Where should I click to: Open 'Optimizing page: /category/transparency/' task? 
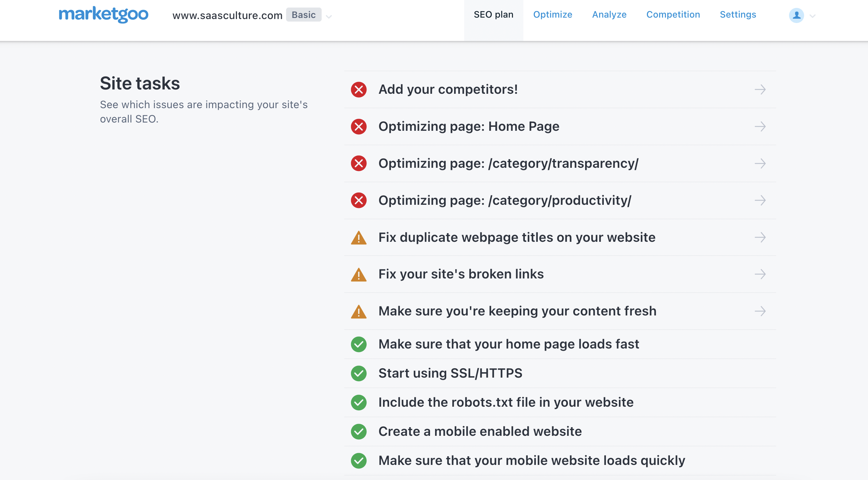pos(560,163)
